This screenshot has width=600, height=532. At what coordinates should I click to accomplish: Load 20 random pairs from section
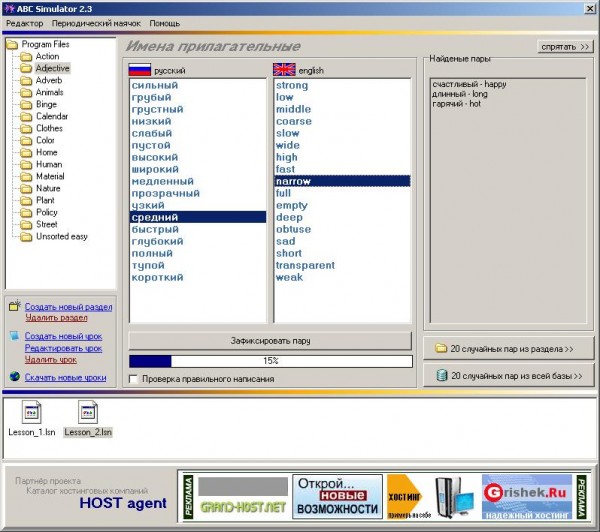511,348
